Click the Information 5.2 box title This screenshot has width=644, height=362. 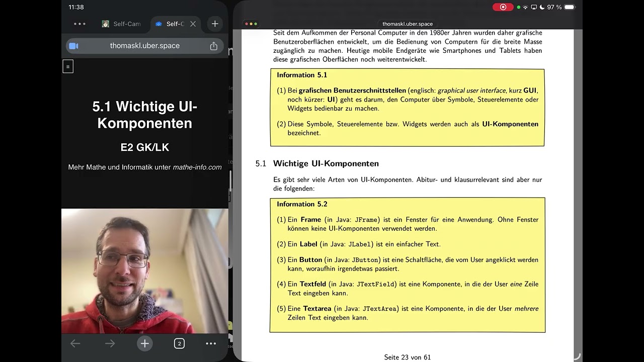click(x=302, y=204)
